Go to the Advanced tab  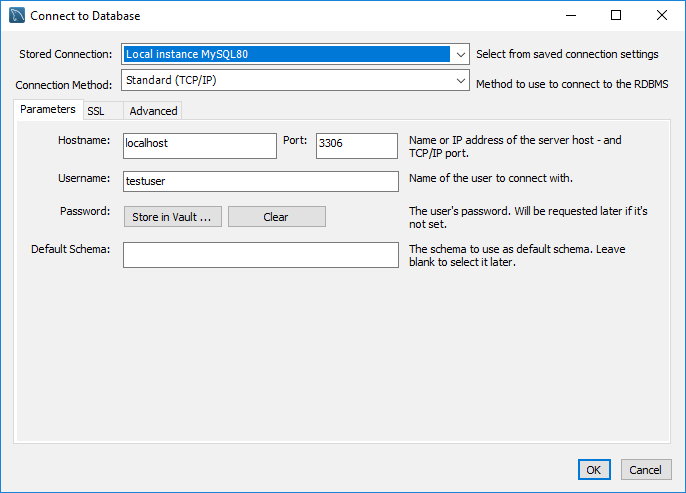153,111
